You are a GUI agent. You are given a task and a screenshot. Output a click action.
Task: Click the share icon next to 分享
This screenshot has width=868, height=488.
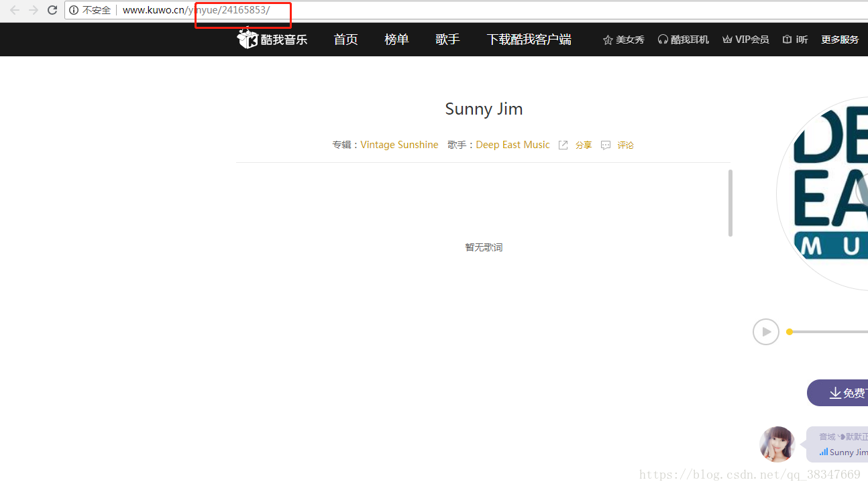tap(563, 145)
